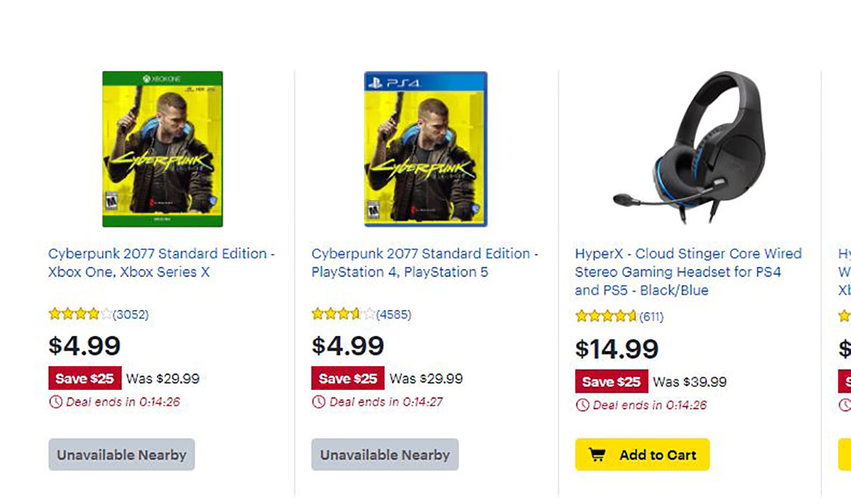Open the 611 reviews link
The width and height of the screenshot is (851, 504).
[651, 316]
